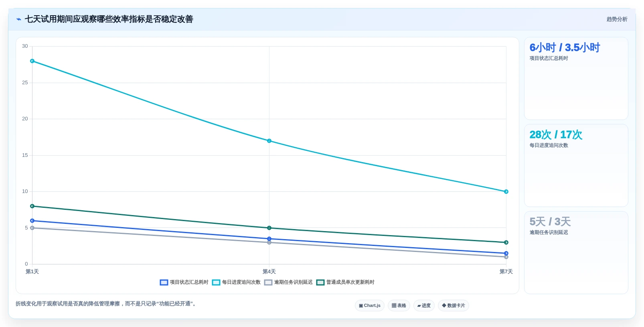Select the 数据卡片 tag chip
Image resolution: width=644 pixels, height=327 pixels.
click(x=454, y=306)
